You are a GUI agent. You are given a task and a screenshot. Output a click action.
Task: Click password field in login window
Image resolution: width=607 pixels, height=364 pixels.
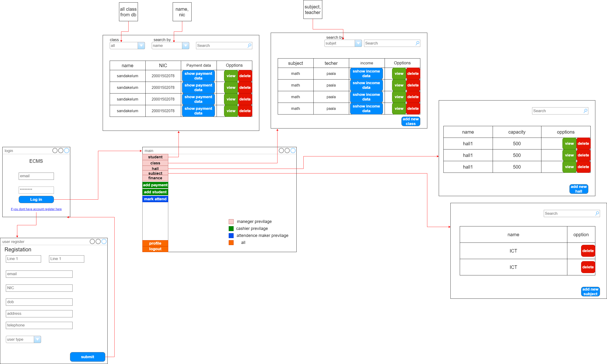tap(36, 190)
